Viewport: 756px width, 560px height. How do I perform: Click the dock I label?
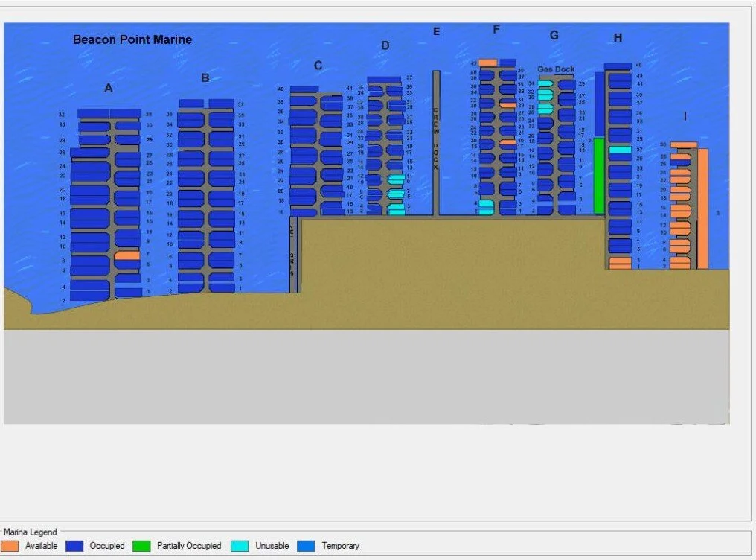[x=685, y=116]
